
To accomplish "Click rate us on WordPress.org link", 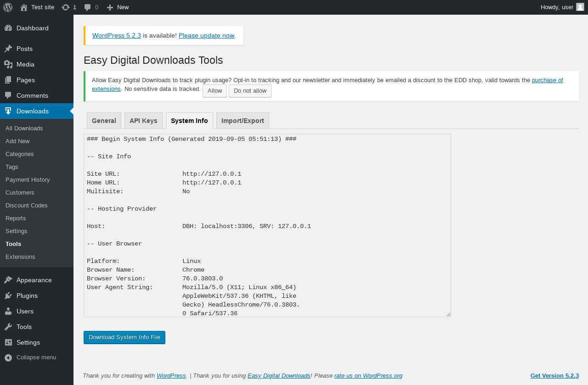I will point(368,375).
